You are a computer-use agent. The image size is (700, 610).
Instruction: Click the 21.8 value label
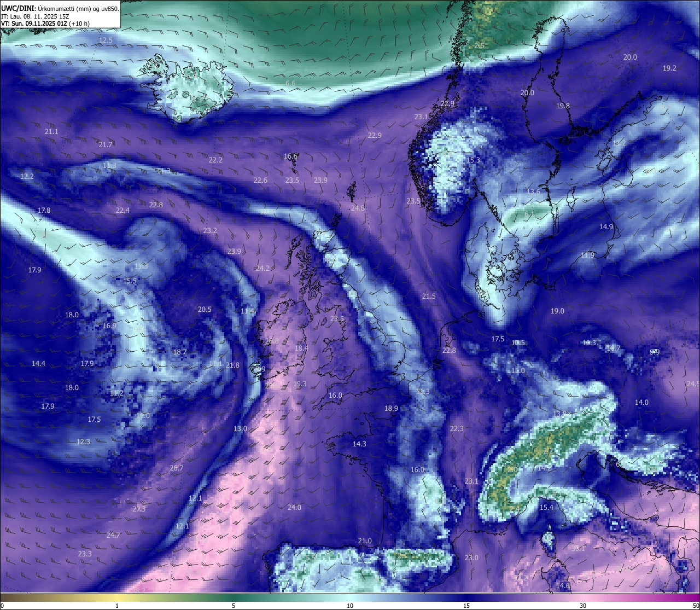[232, 365]
